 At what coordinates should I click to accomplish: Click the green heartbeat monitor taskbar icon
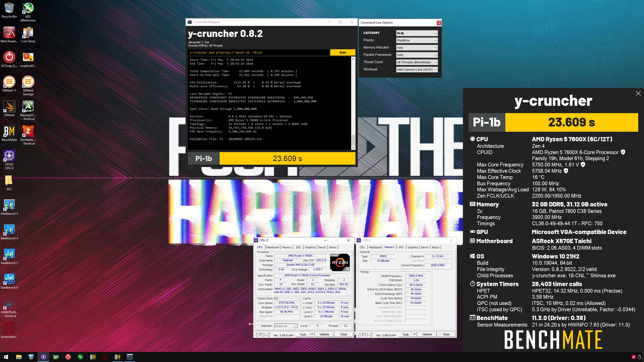point(80,357)
